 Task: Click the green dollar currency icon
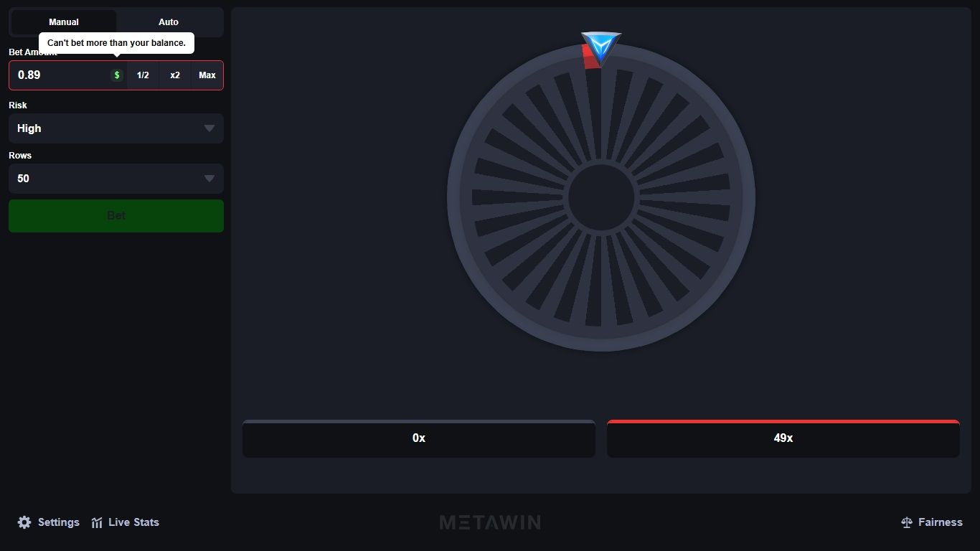[x=117, y=75]
